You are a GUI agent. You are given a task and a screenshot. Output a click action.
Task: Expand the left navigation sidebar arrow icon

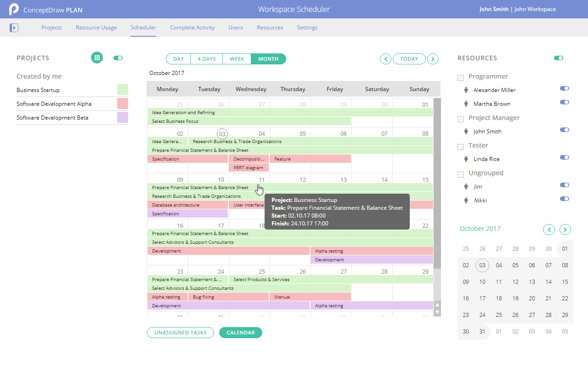tap(14, 28)
